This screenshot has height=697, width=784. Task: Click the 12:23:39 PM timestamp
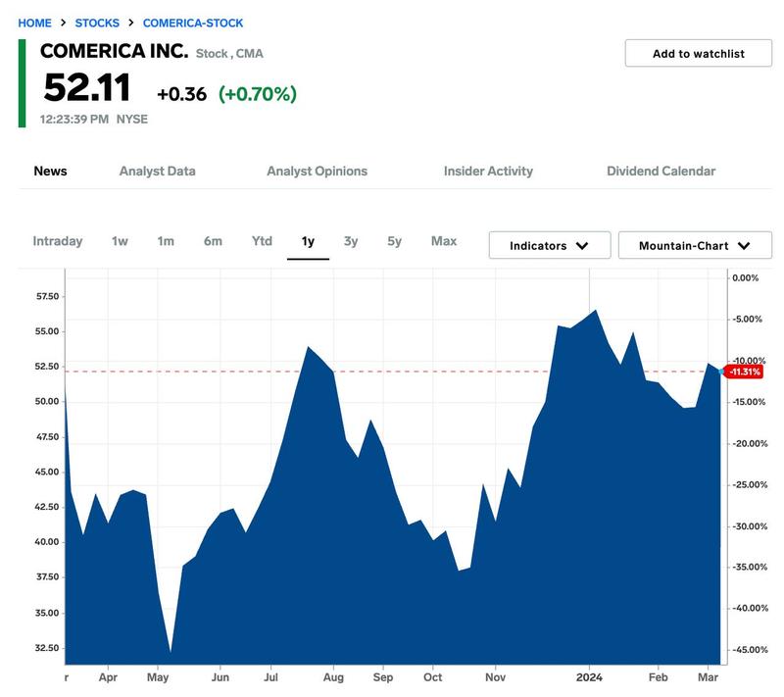[x=74, y=120]
